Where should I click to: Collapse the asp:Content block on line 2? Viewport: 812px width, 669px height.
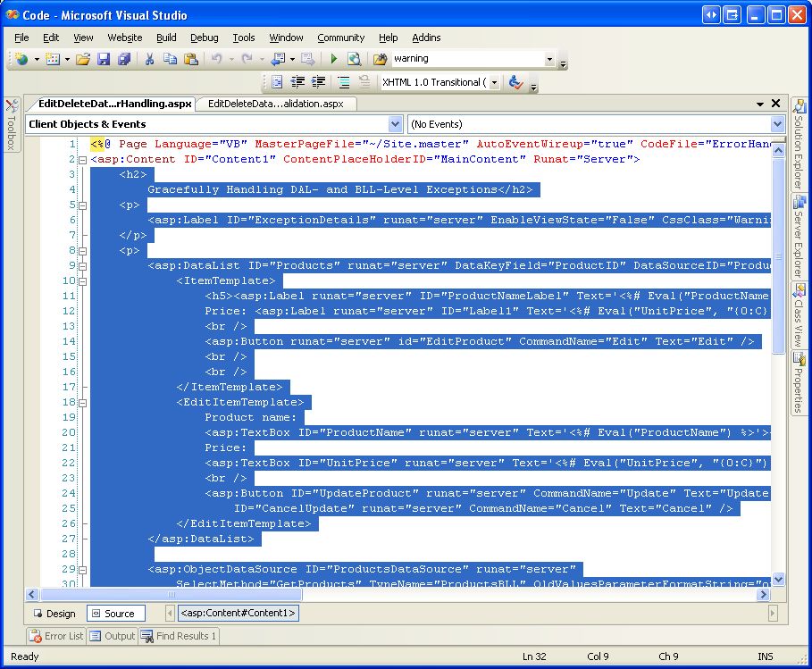pyautogui.click(x=82, y=160)
